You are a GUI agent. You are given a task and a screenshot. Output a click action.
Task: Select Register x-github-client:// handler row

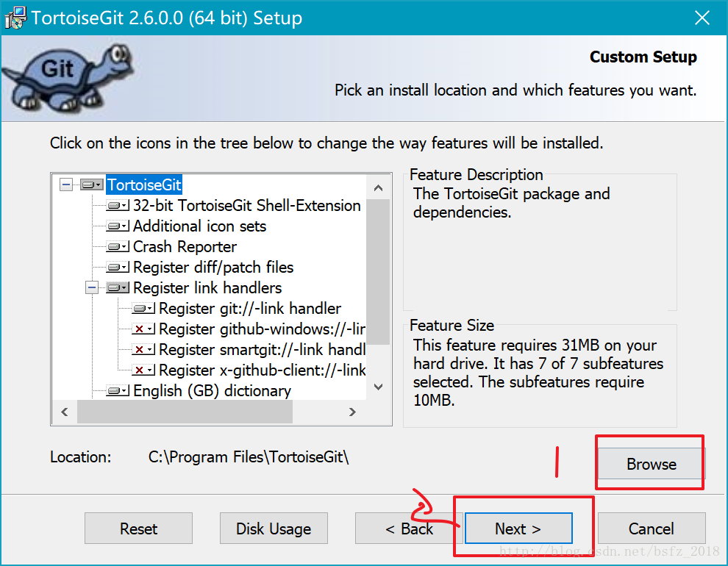tap(262, 370)
